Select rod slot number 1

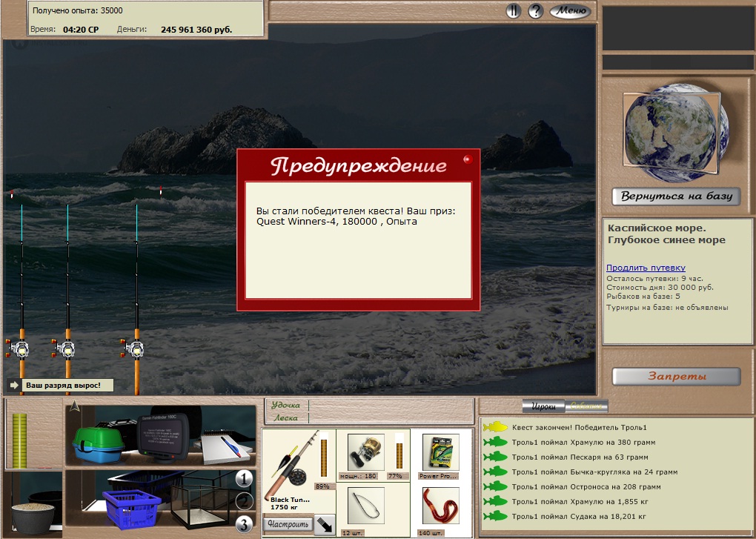coord(244,479)
